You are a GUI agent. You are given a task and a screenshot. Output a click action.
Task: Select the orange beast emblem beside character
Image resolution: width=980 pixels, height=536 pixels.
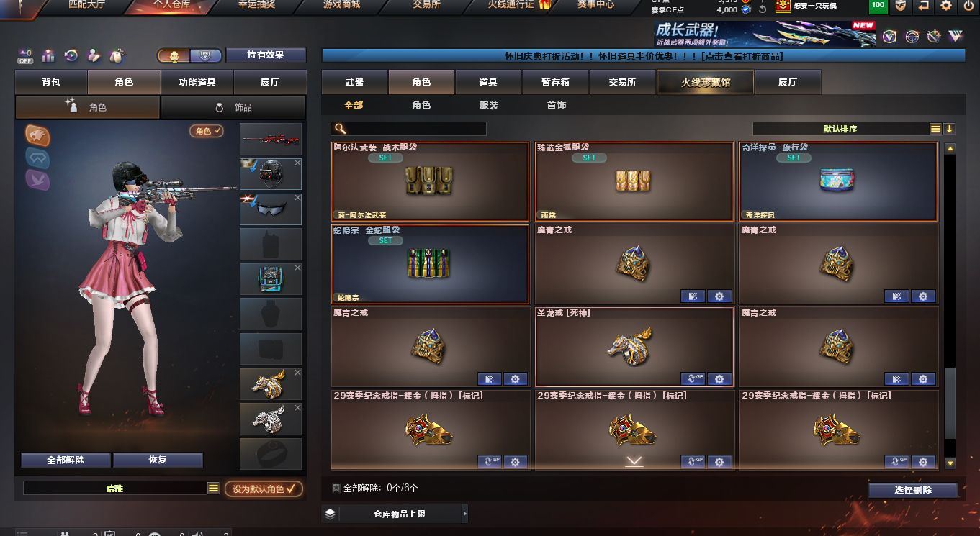(38, 135)
